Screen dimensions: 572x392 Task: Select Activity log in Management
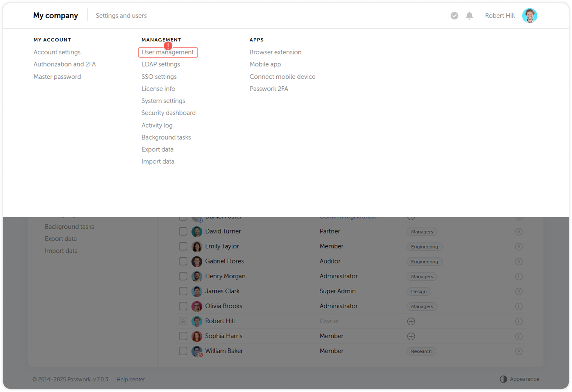coord(157,125)
